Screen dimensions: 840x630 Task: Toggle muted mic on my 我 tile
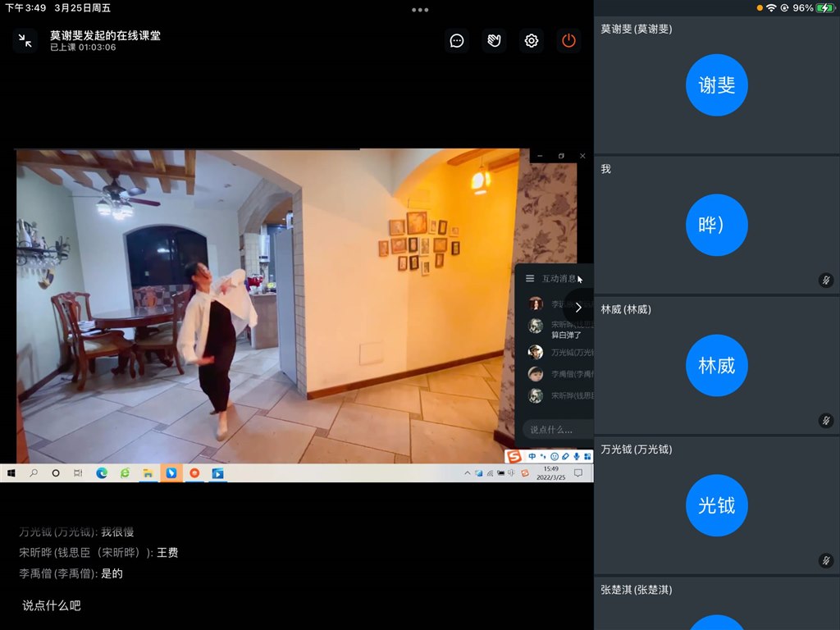click(x=826, y=281)
